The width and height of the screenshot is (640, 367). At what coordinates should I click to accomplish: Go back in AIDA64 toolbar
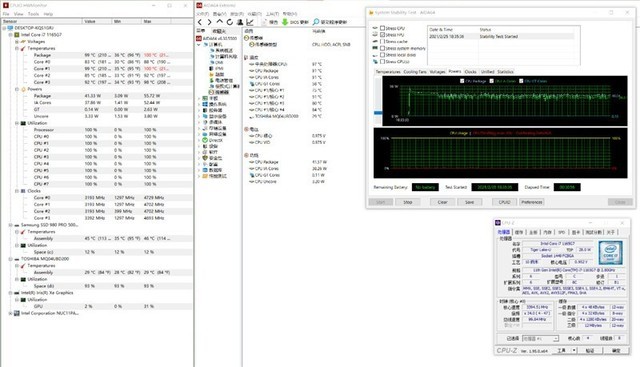coord(200,22)
